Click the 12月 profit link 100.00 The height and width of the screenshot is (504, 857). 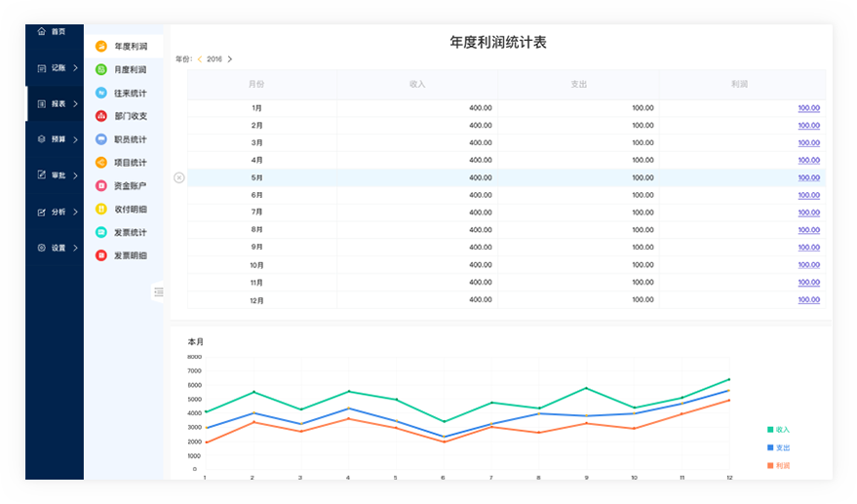click(809, 300)
